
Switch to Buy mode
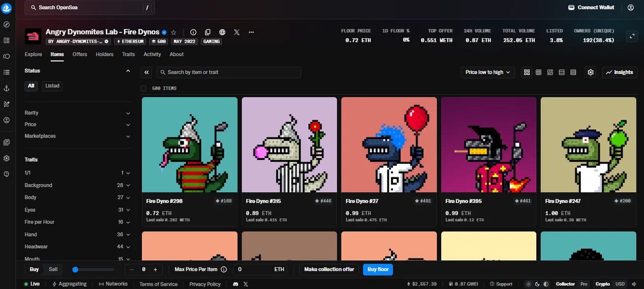point(34,269)
